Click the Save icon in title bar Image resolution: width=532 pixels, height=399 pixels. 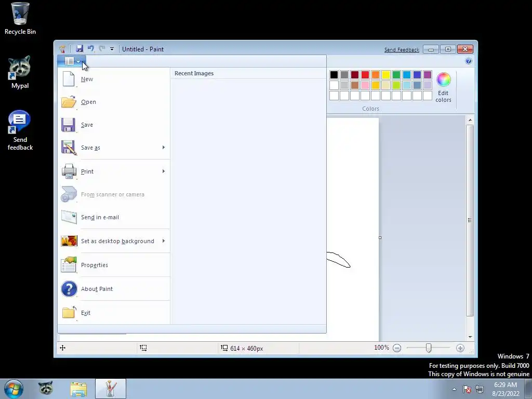79,48
